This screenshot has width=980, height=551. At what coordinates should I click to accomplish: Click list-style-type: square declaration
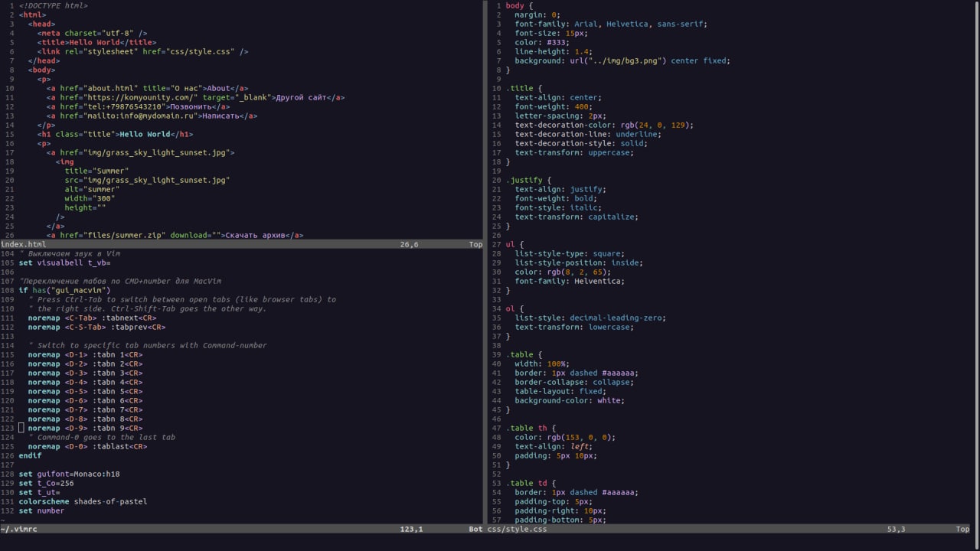pyautogui.click(x=570, y=253)
